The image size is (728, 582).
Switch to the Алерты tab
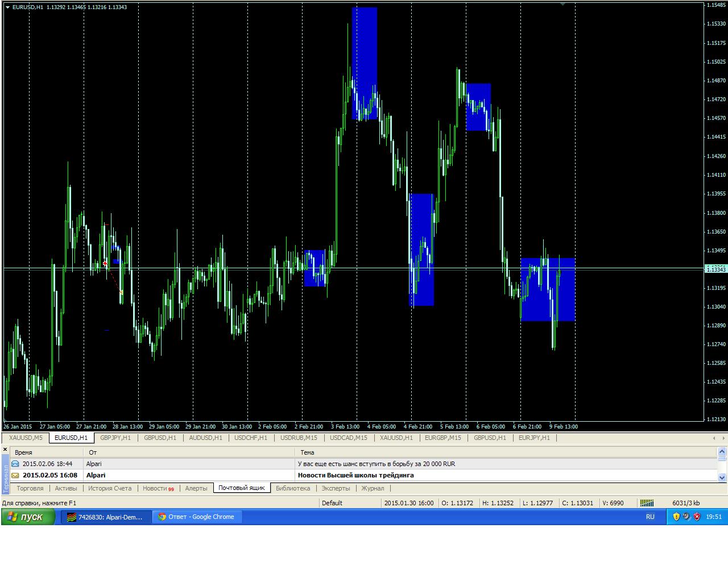(x=196, y=488)
